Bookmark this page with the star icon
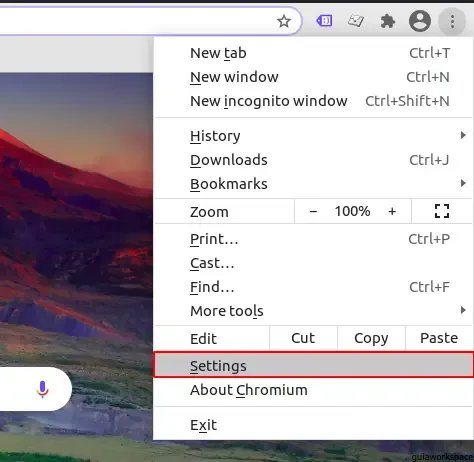Image resolution: width=474 pixels, height=462 pixels. [x=284, y=21]
